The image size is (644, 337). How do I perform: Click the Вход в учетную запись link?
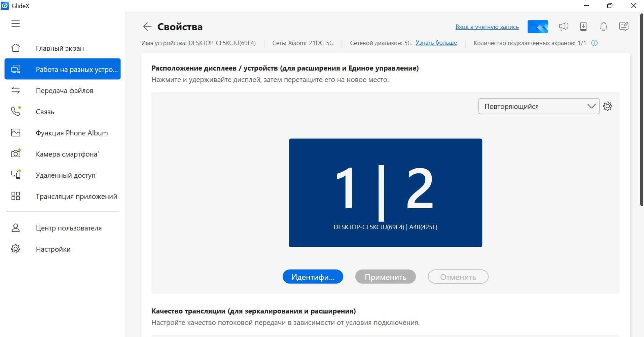[487, 27]
